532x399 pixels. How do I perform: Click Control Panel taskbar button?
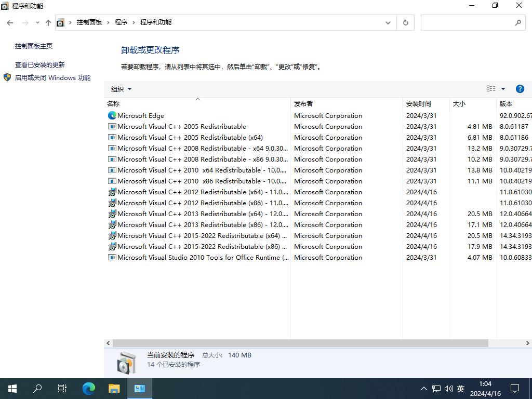pos(139,389)
